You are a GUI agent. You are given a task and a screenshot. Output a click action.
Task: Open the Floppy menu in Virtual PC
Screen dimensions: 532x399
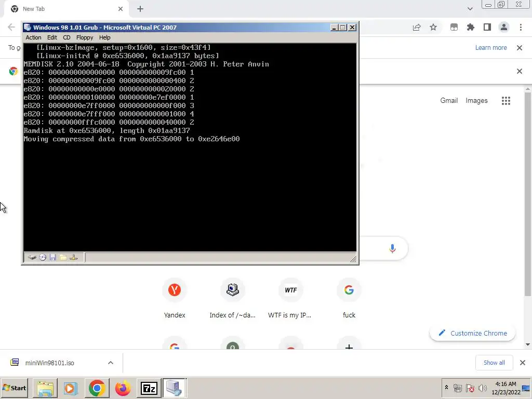coord(85,37)
